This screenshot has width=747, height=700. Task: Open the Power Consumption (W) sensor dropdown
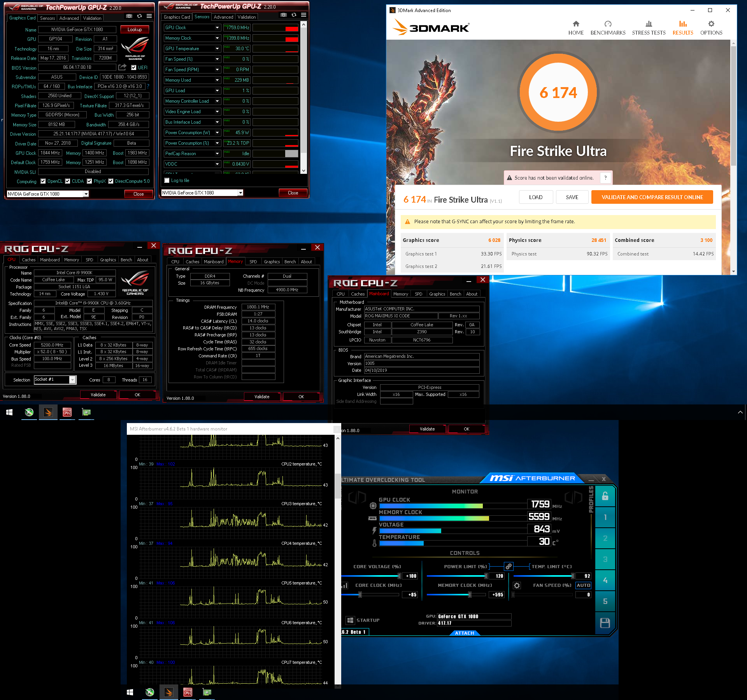[217, 133]
